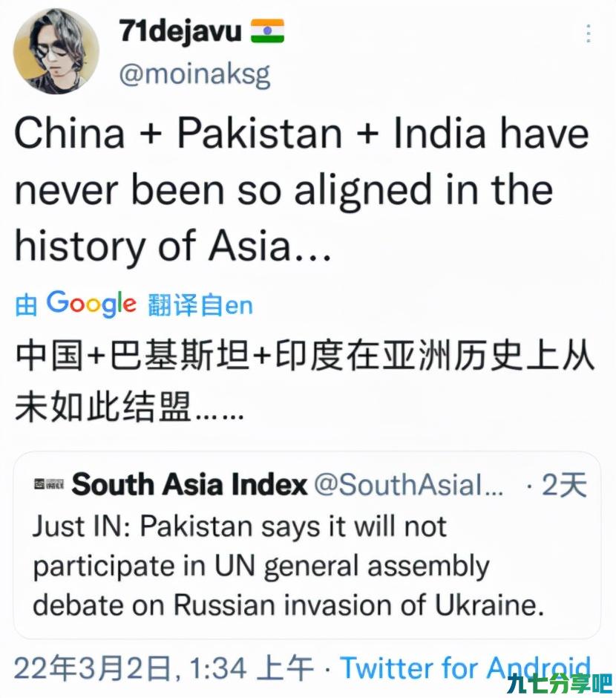Click the South Asia Index avatar icon
This screenshot has width=616, height=698.
[x=49, y=484]
